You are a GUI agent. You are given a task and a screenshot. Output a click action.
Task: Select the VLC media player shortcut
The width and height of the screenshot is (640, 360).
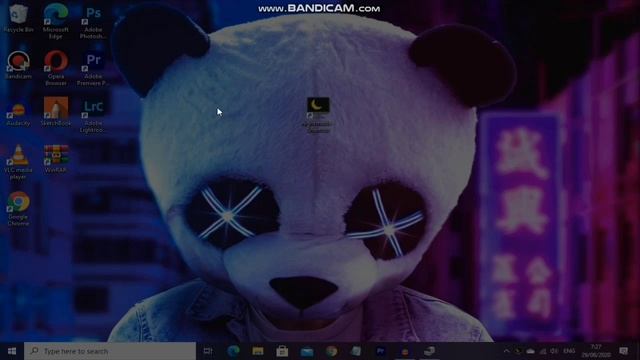pos(18,162)
